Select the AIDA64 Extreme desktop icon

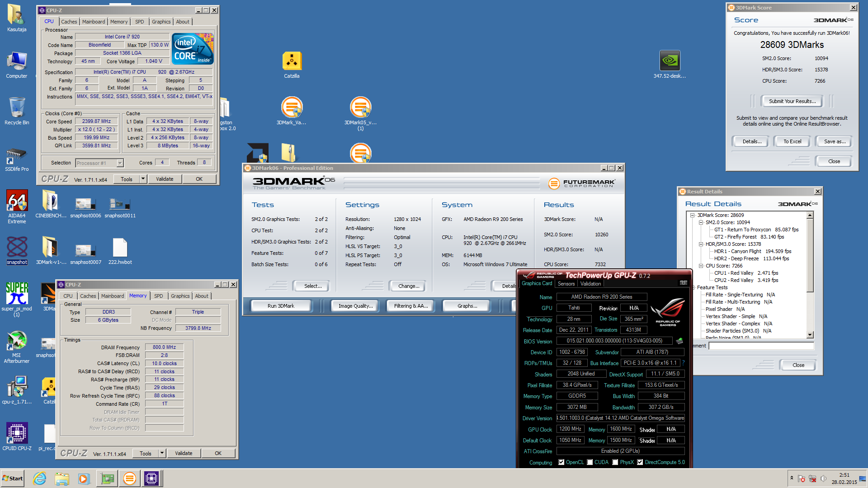(x=17, y=207)
